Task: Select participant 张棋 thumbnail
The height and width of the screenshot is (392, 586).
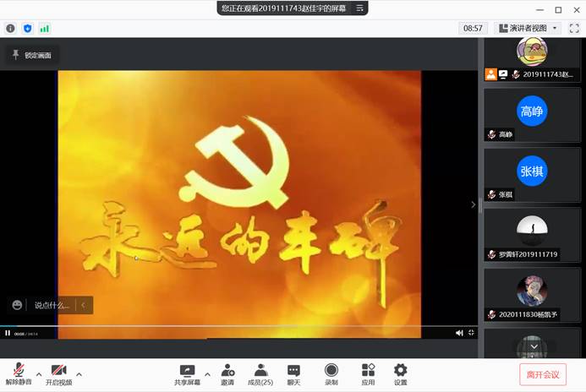Action: click(532, 171)
